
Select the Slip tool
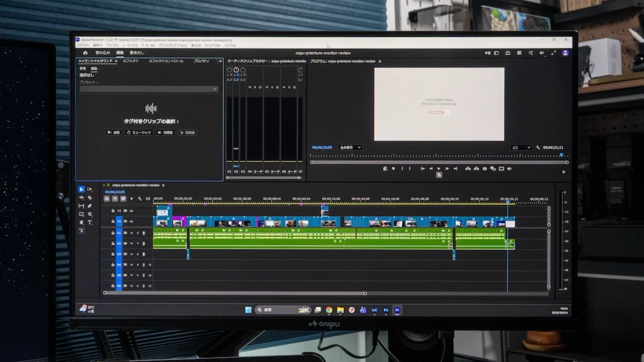point(81,206)
